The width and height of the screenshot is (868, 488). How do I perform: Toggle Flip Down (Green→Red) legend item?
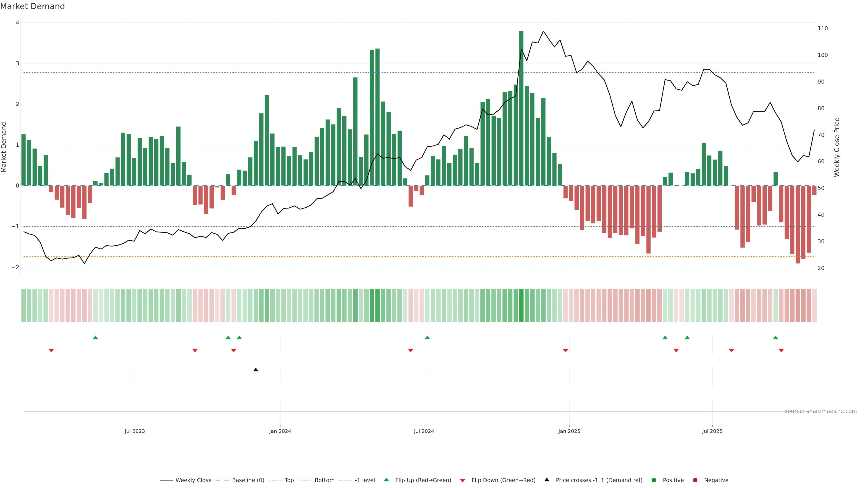coord(503,480)
